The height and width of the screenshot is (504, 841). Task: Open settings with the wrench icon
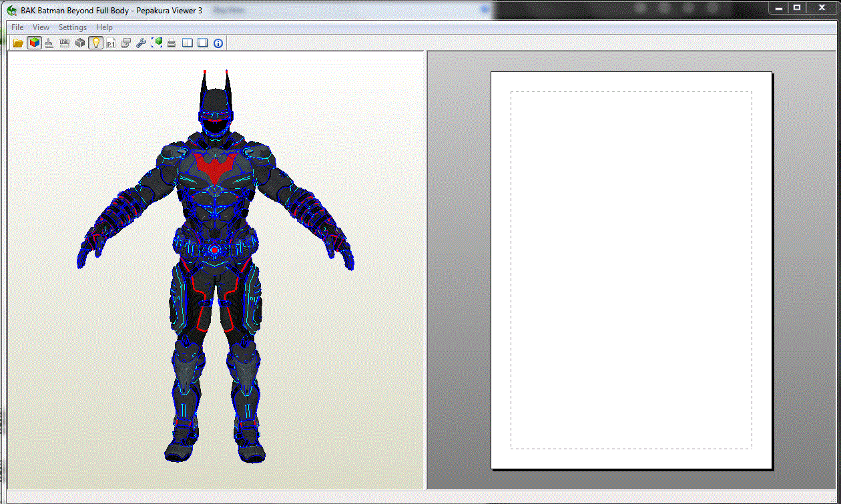tap(141, 43)
